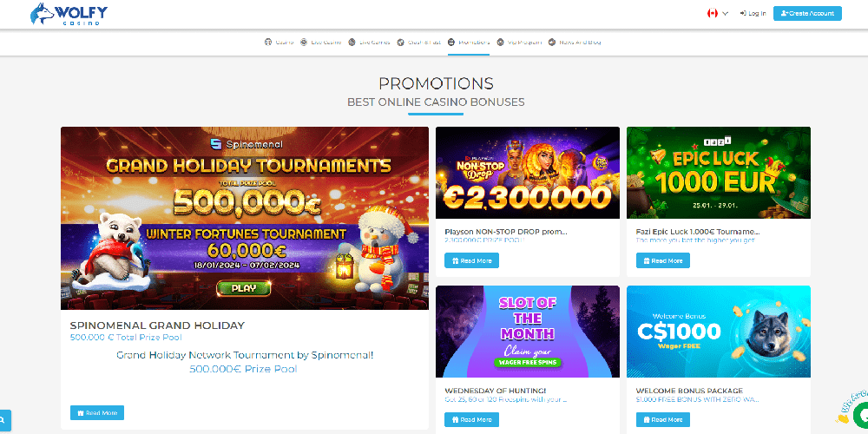868x434 pixels.
Task: Open the live chat bubble icon
Action: coord(860,414)
